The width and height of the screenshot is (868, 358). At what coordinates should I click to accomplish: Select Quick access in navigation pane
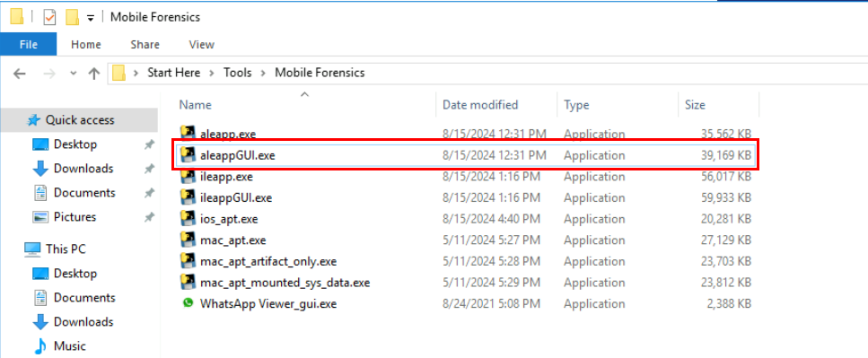(x=79, y=120)
